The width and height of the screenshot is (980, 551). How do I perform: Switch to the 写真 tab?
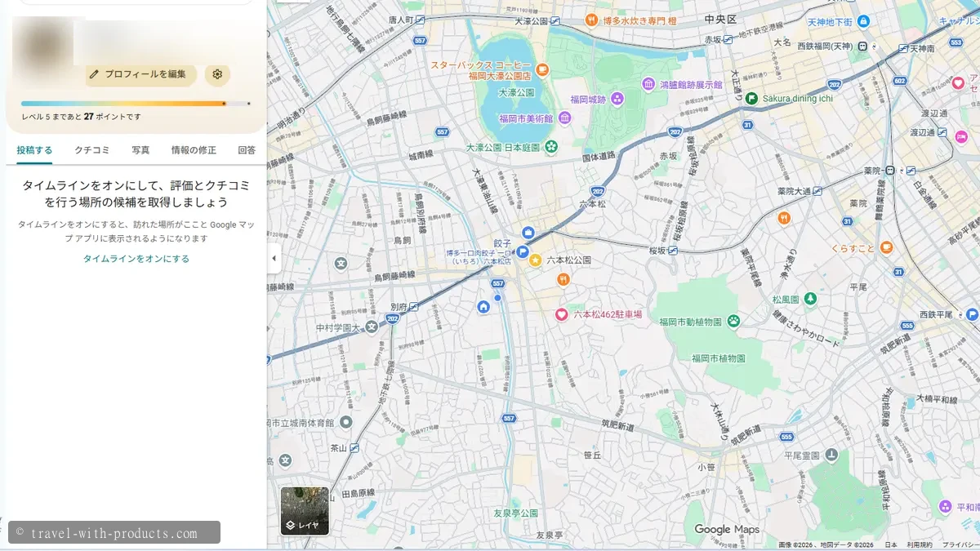[x=141, y=150]
